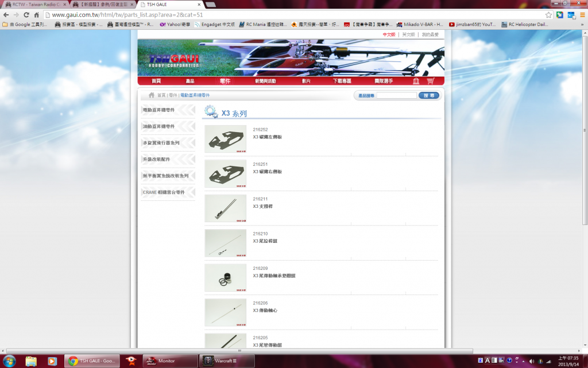Select 無平衡翼系統改裝系列 in sidebar
This screenshot has width=588, height=368.
coord(168,176)
